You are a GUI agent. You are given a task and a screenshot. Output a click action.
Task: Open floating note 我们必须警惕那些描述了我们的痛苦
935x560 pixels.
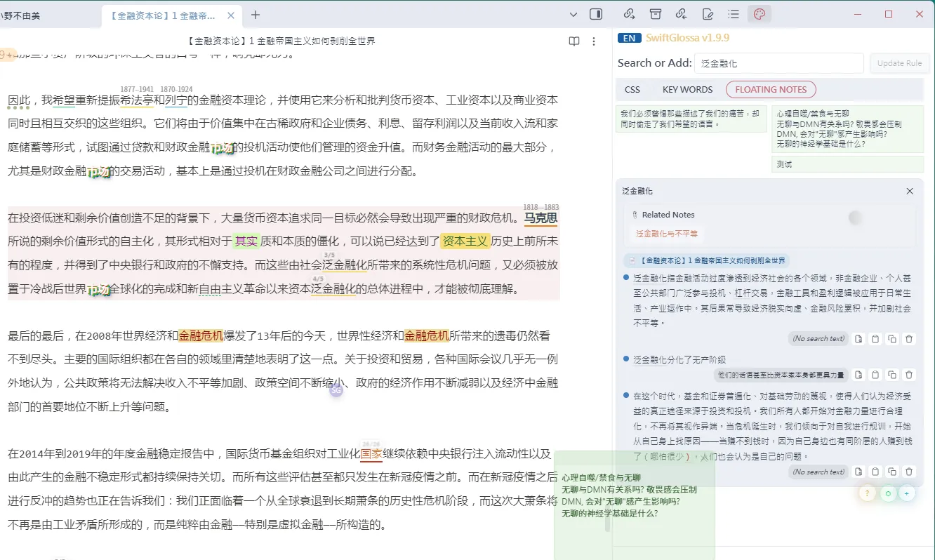tap(691, 118)
